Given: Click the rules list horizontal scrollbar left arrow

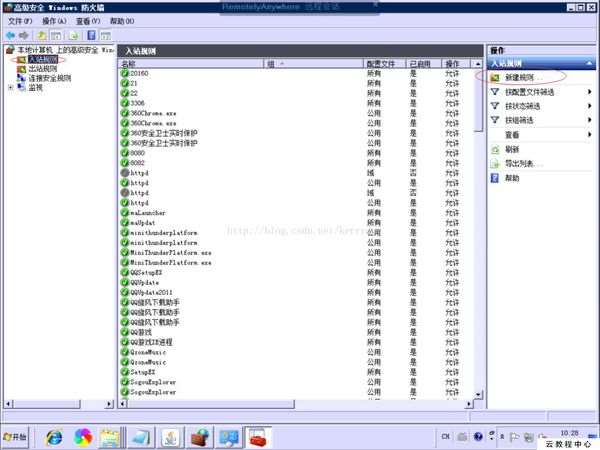Looking at the screenshot, I should 123,404.
